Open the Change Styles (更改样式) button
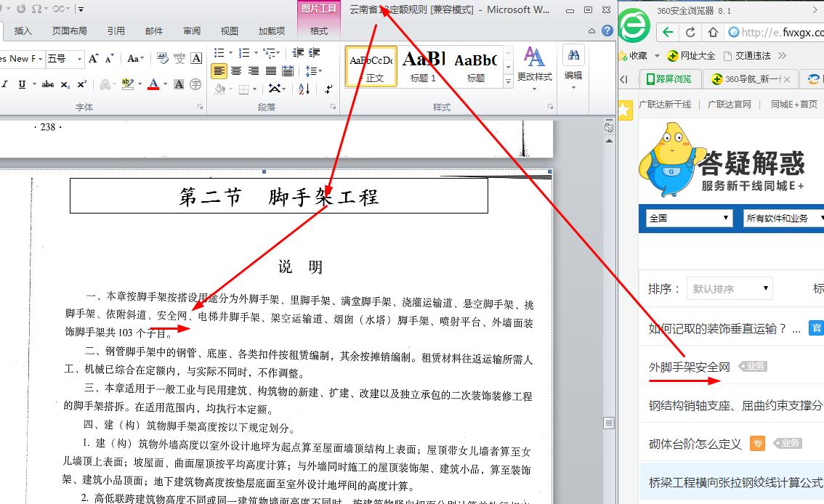Screen dimensions: 824x504 535,68
